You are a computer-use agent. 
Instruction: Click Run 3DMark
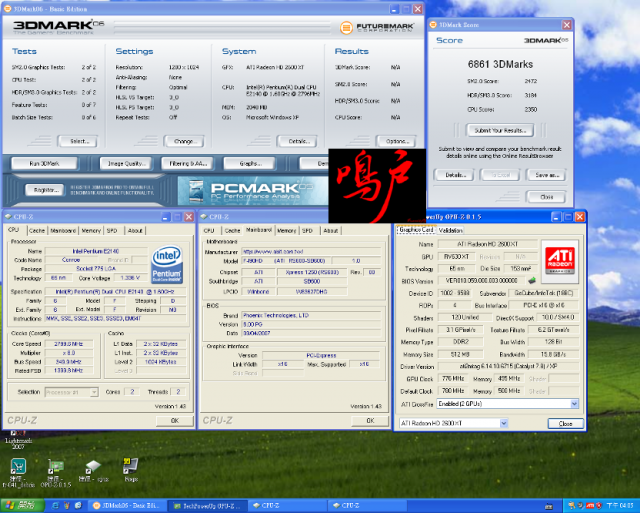click(44, 164)
